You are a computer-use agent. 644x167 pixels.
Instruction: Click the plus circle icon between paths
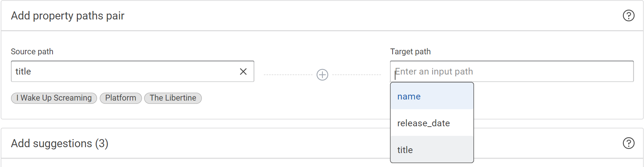pyautogui.click(x=322, y=75)
